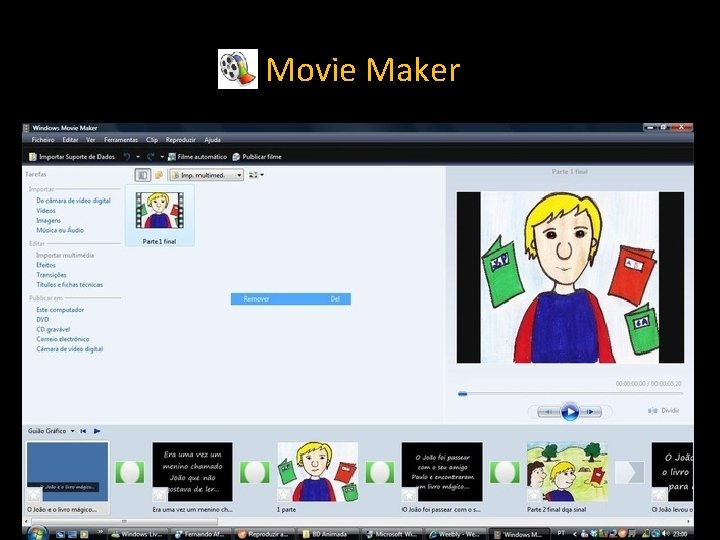This screenshot has width=720, height=540.
Task: Click the effects star on the 1 parte clip
Action: click(x=284, y=495)
